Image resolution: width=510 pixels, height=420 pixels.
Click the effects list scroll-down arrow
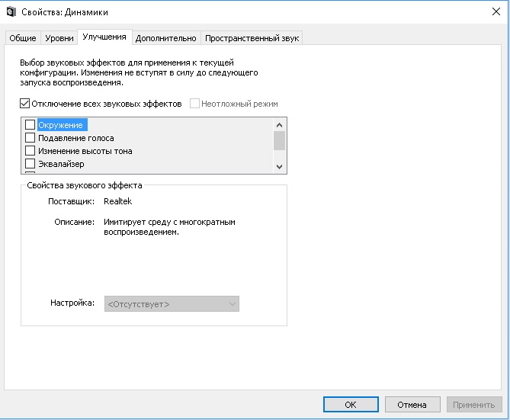pyautogui.click(x=279, y=167)
